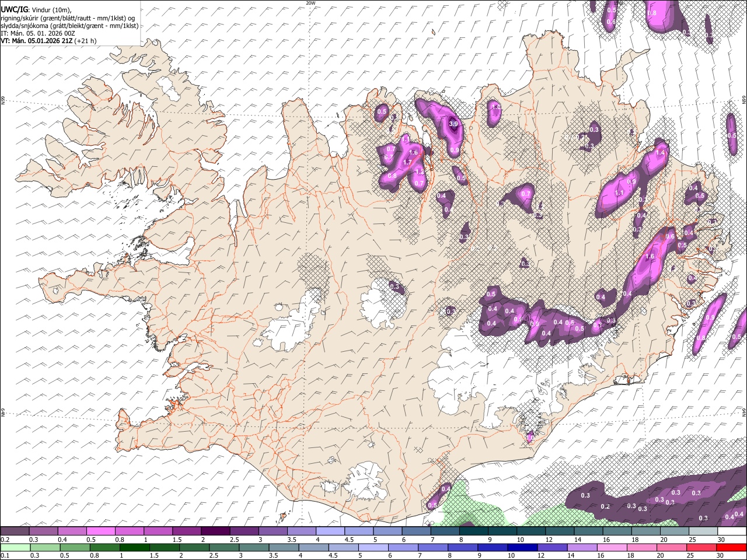This screenshot has height=560, width=747.
Task: Click the '1.2' precipitation value on the map
Action: pyautogui.click(x=419, y=172)
